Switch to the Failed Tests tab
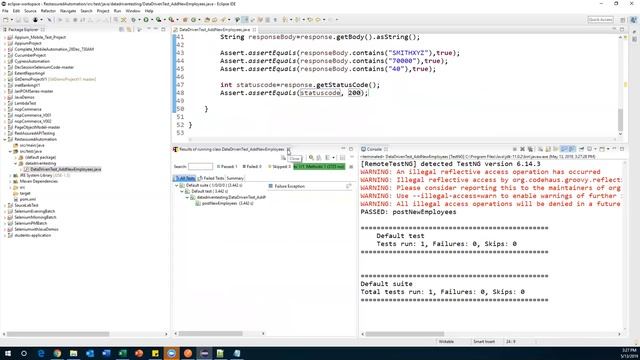The width and height of the screenshot is (640, 360). tap(211, 178)
